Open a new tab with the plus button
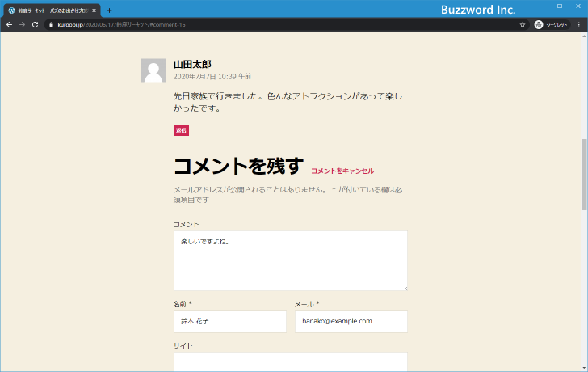The width and height of the screenshot is (588, 372). (x=109, y=11)
